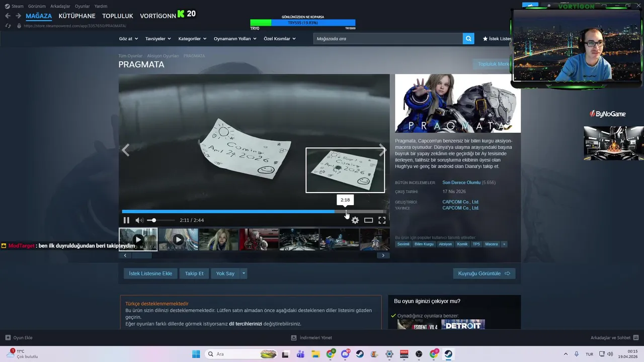Open İndirmeleri Yönet downloads
644x362 pixels.
point(312,338)
